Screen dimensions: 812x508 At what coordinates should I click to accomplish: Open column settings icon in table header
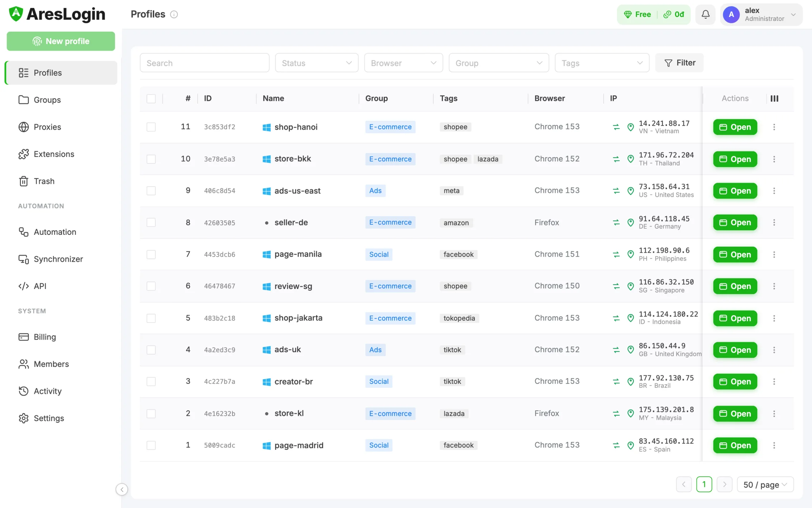[x=774, y=98]
